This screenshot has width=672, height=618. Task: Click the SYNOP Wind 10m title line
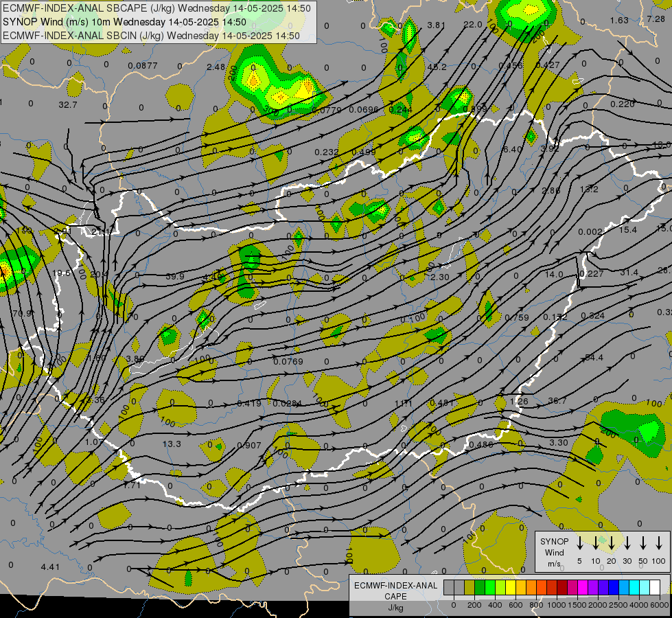pyautogui.click(x=124, y=22)
